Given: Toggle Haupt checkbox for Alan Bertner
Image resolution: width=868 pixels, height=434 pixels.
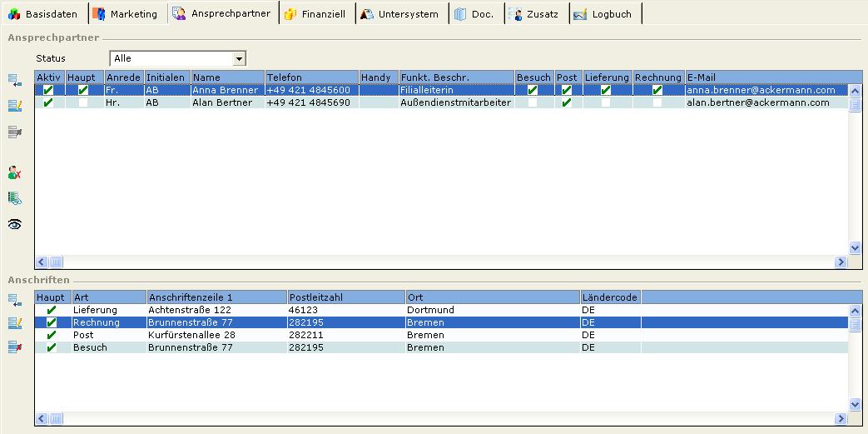Looking at the screenshot, I should coord(83,103).
